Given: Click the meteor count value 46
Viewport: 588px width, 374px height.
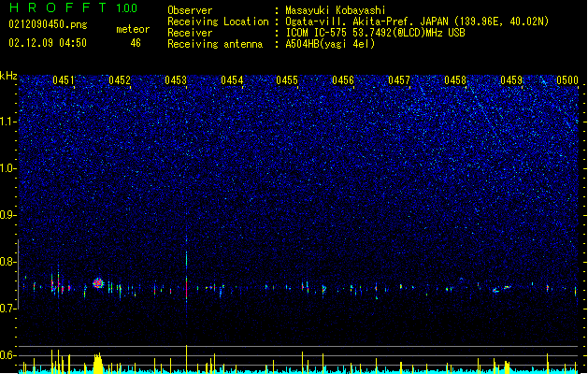Looking at the screenshot, I should tap(136, 43).
